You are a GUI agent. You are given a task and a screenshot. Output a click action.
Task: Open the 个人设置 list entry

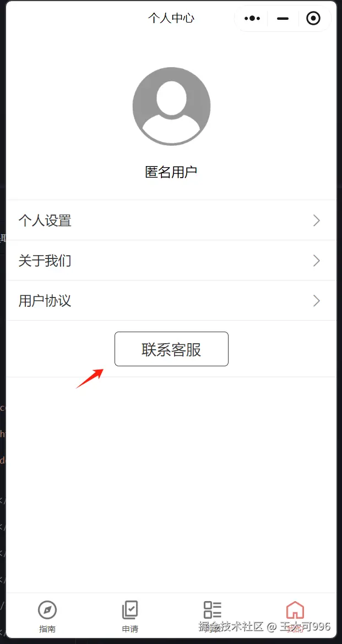[171, 221]
